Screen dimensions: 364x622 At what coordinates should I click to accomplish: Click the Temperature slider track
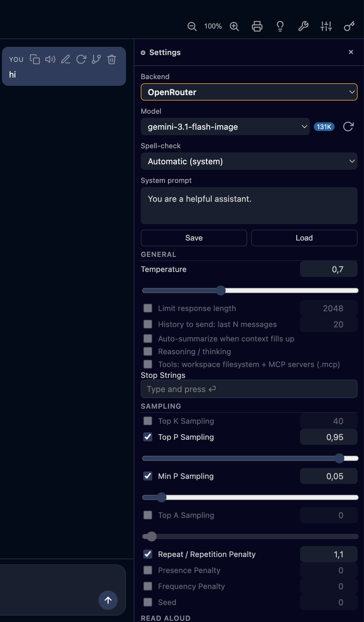(x=250, y=291)
